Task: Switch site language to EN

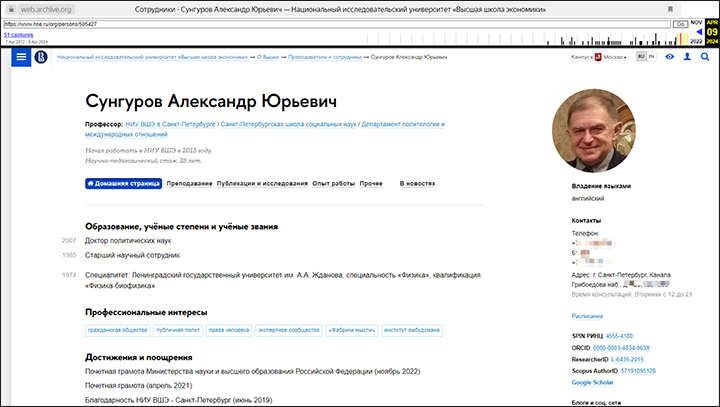Action: tap(651, 57)
